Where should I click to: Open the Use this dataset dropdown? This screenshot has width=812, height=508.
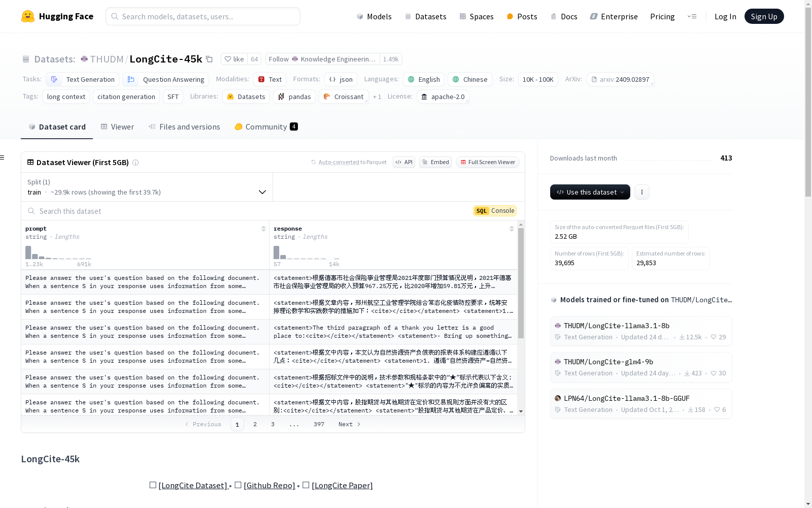click(x=590, y=192)
